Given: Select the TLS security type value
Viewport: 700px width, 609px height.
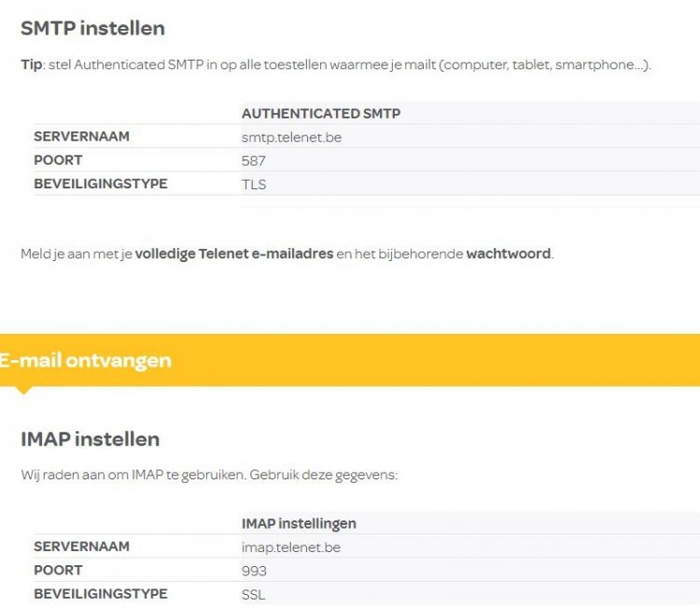Looking at the screenshot, I should coord(254,184).
